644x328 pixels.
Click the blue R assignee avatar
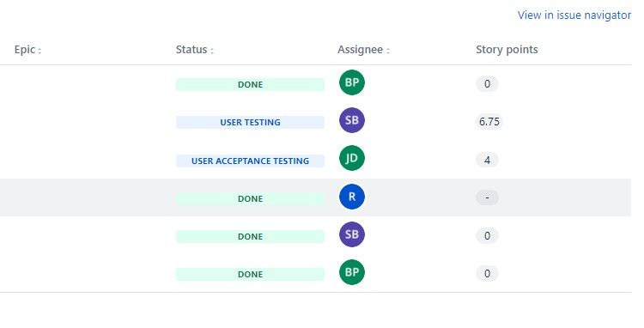352,197
